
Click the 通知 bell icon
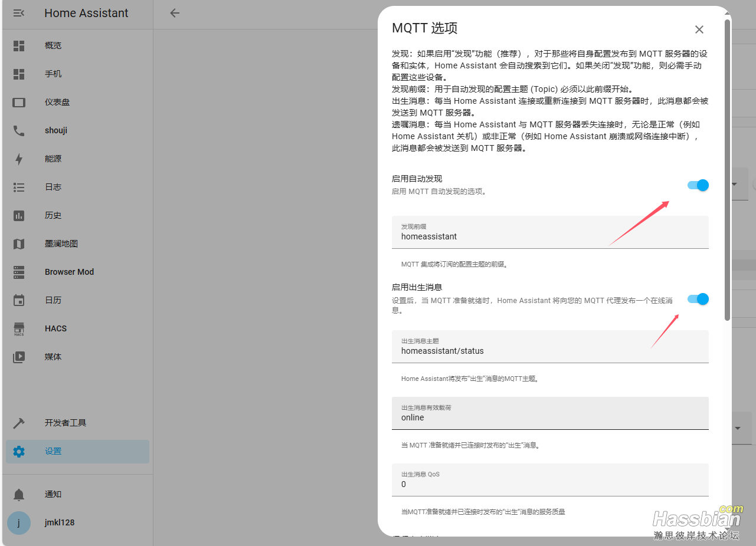[x=19, y=494]
